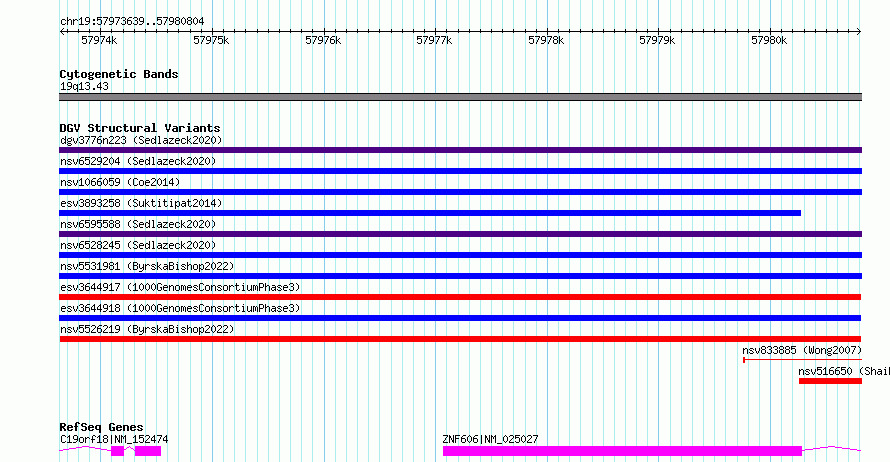The width and height of the screenshot is (890, 462).
Task: Click the long magenta ZNF606 exon bar
Action: pos(622,451)
